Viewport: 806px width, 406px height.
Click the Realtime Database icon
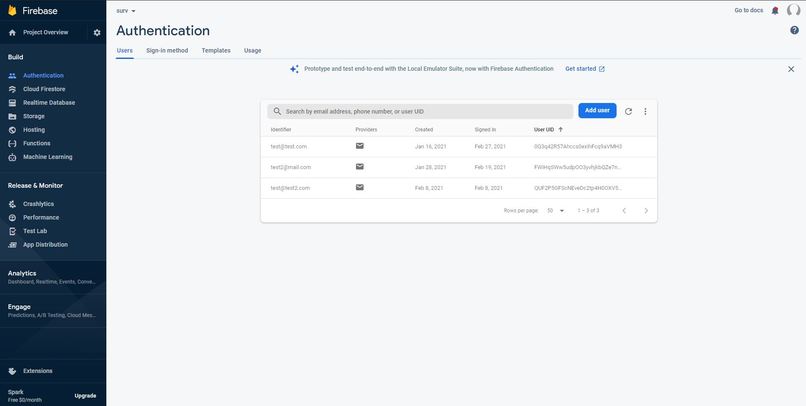(12, 103)
